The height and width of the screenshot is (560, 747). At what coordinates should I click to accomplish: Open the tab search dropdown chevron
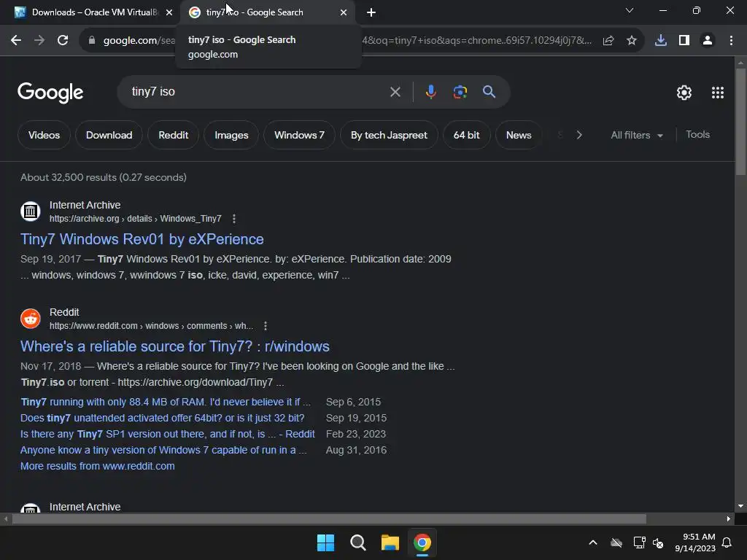pyautogui.click(x=630, y=10)
